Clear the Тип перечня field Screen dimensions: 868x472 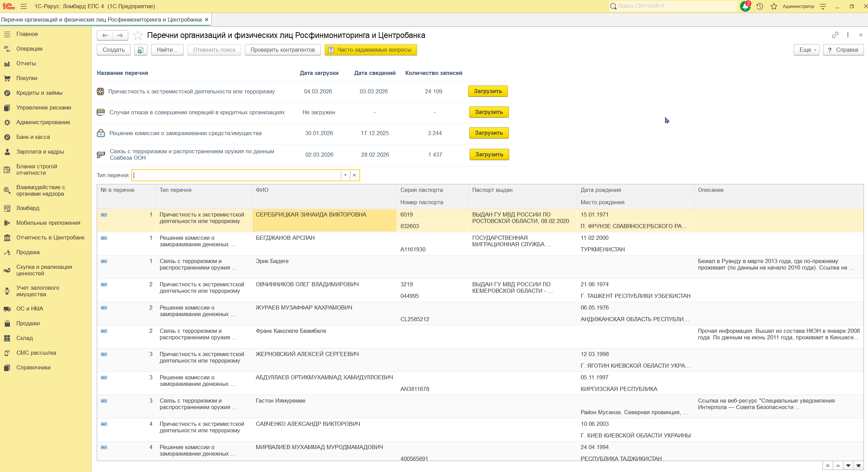355,175
